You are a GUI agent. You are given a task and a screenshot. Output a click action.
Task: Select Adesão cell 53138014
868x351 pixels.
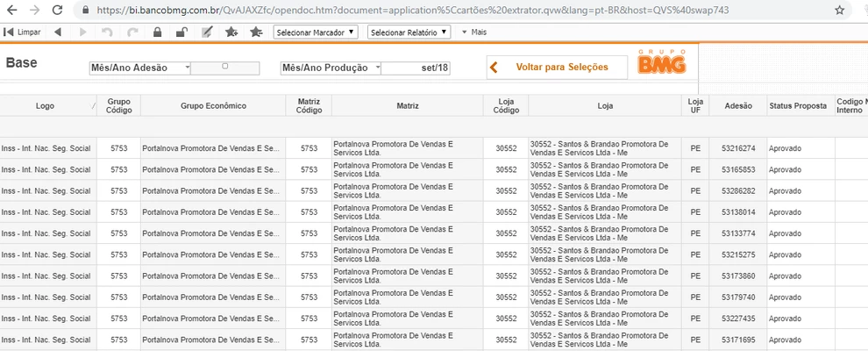pos(738,212)
